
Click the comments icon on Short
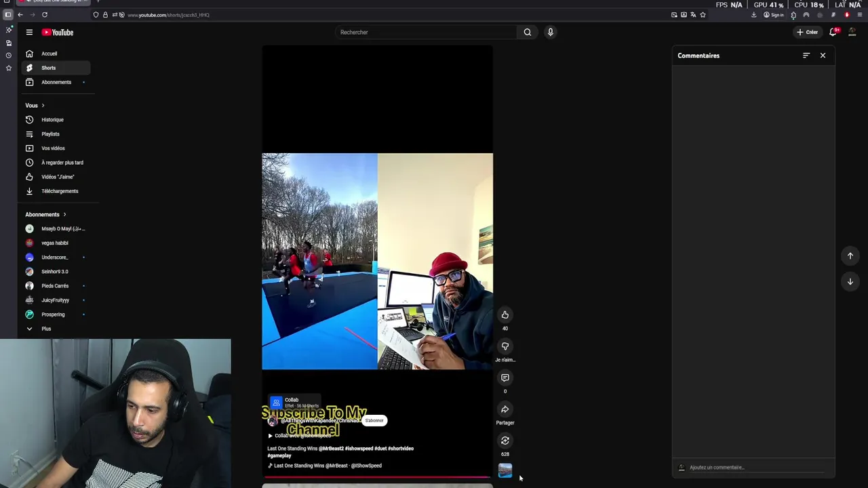click(505, 378)
